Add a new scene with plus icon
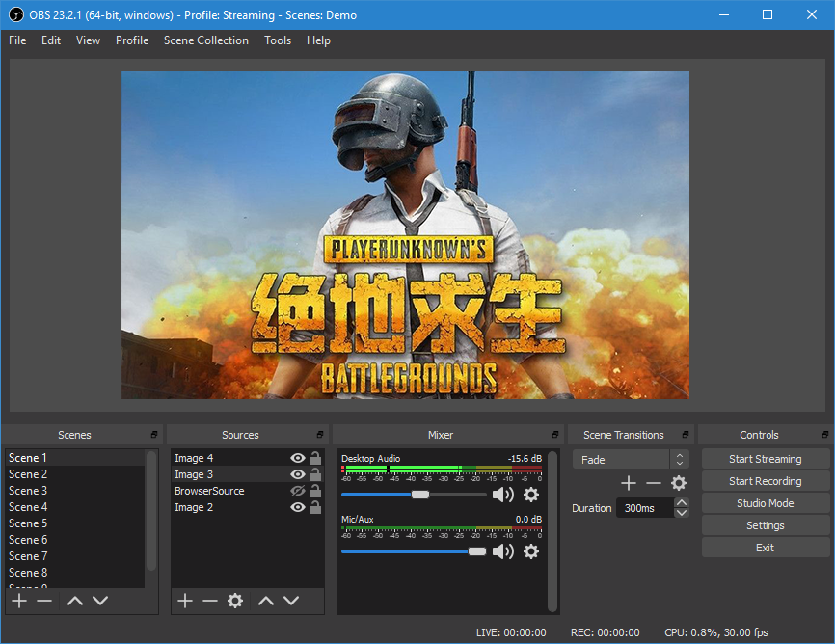 [x=19, y=601]
